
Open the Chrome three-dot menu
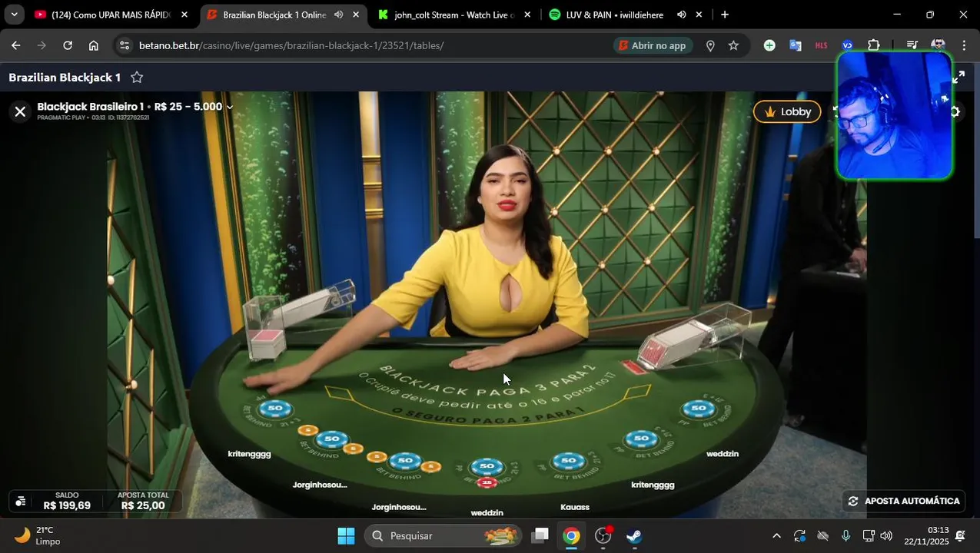point(964,45)
